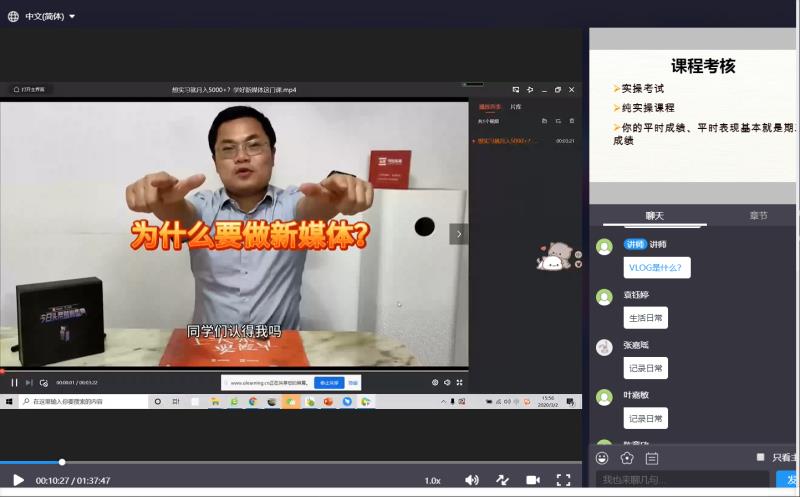Click the Windows taskbar search box
The height and width of the screenshot is (497, 800).
[84, 402]
